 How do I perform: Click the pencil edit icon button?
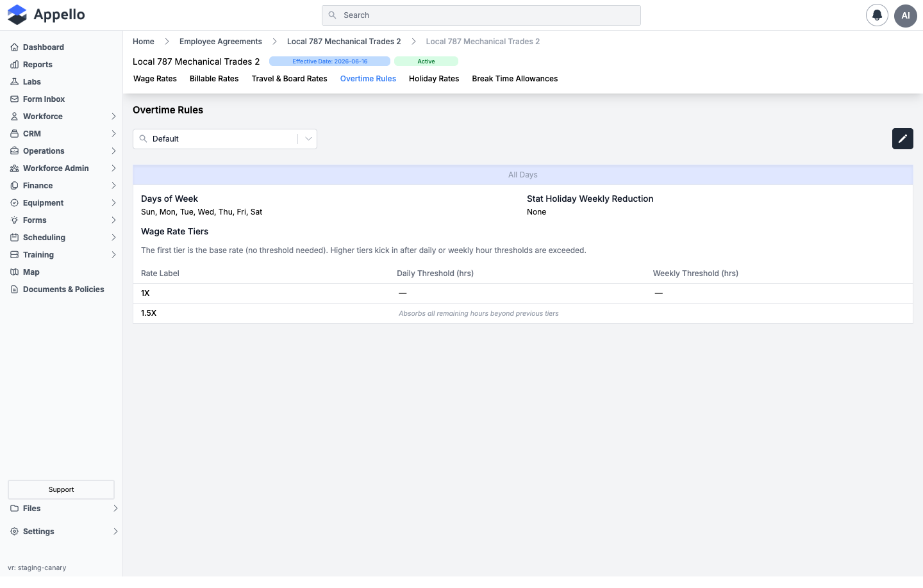902,139
